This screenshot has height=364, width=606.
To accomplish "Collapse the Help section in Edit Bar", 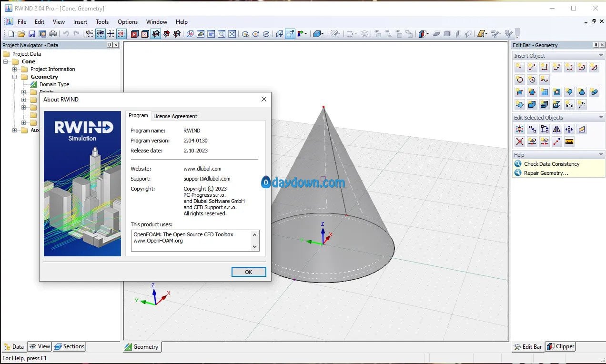I will pyautogui.click(x=601, y=154).
